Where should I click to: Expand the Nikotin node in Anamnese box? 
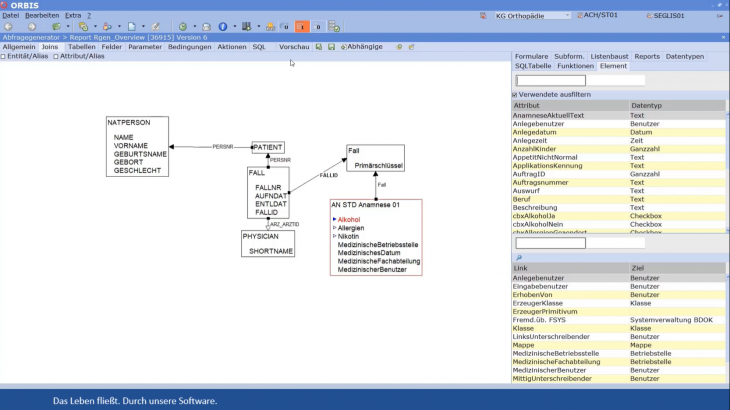click(334, 236)
